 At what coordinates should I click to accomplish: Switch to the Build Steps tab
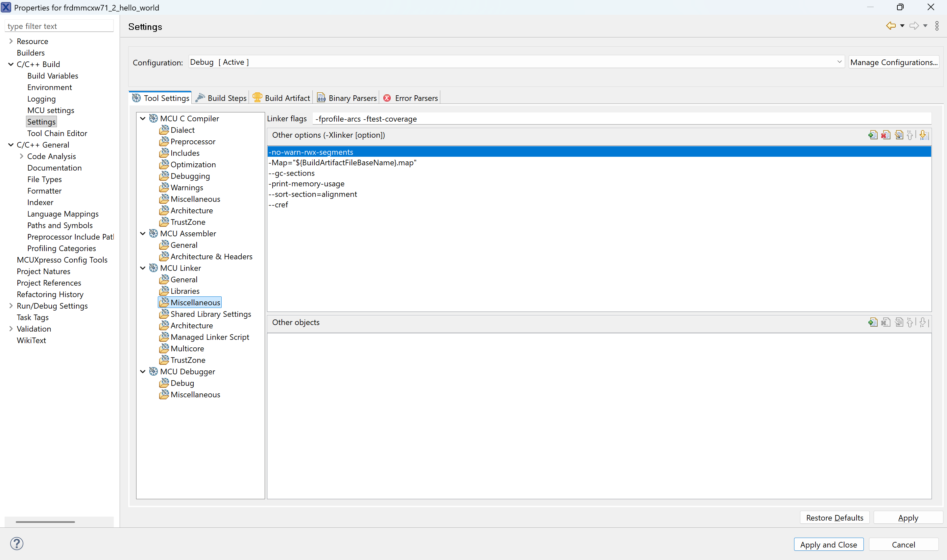[221, 98]
